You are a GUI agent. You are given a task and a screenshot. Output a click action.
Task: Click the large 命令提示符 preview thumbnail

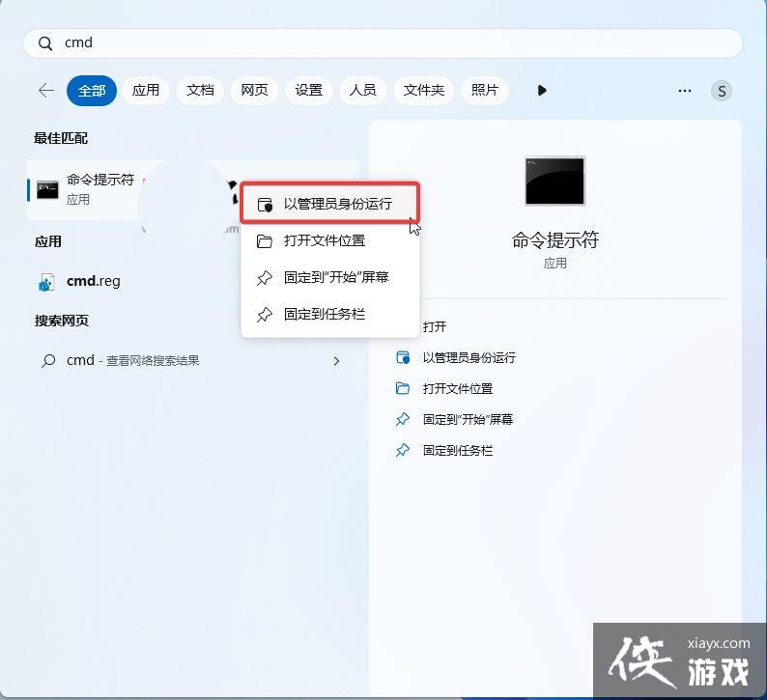tap(554, 181)
